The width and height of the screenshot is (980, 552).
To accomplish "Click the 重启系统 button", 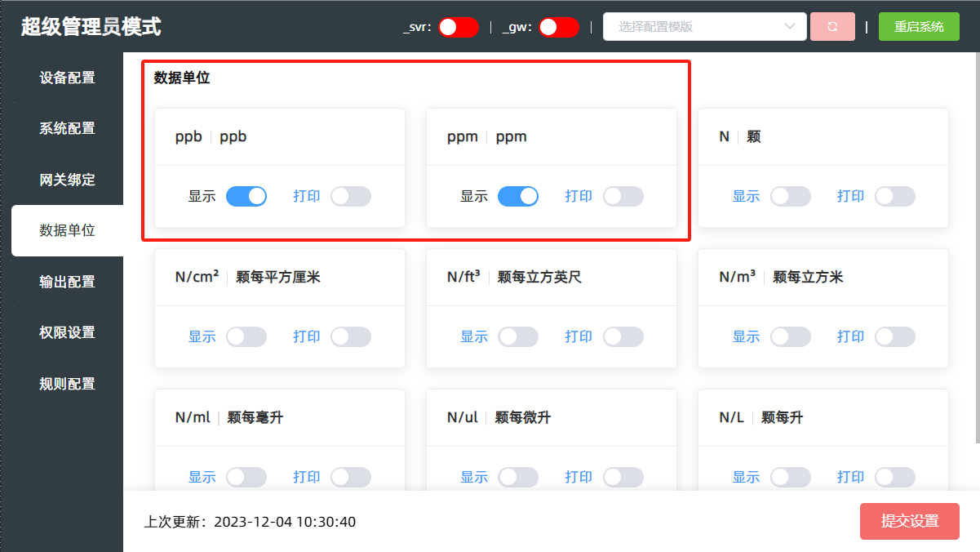I will tap(919, 27).
